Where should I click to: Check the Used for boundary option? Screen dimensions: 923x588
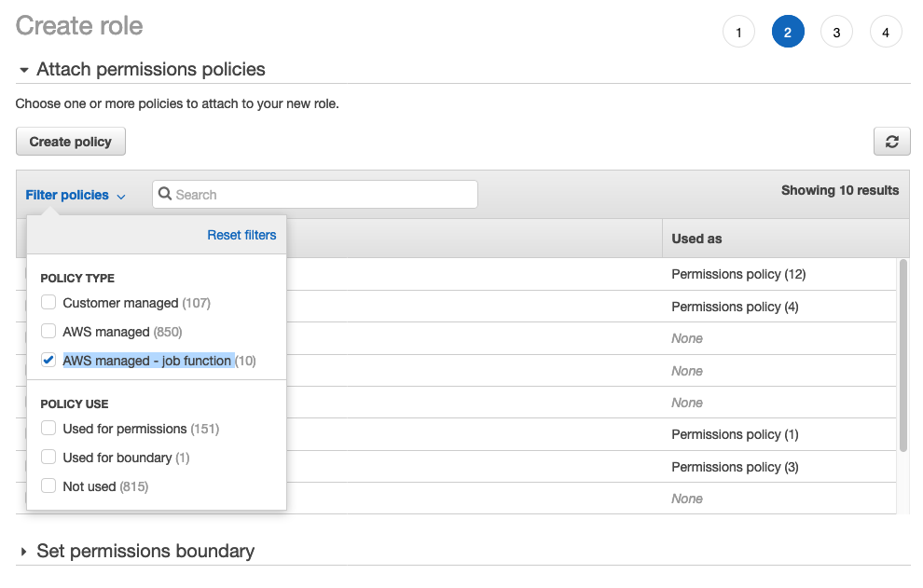click(x=48, y=457)
